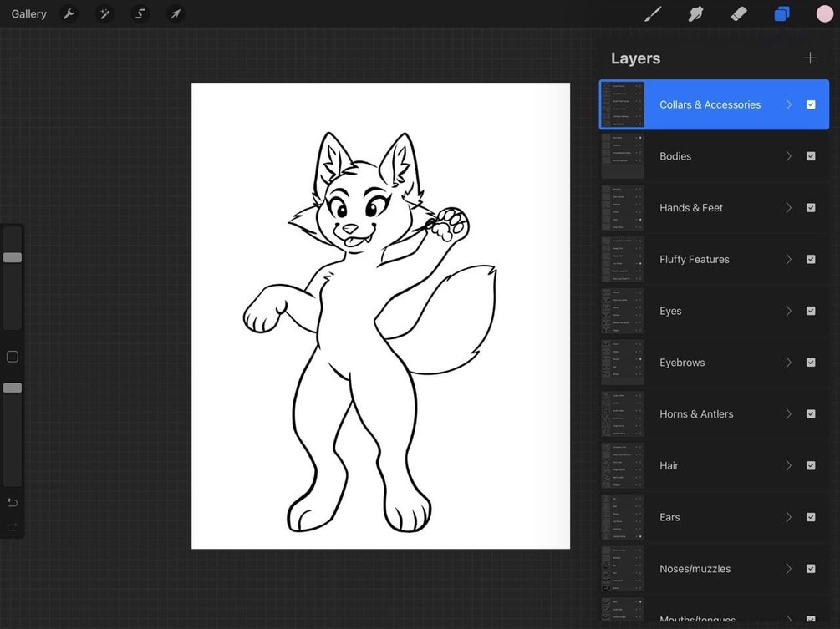Click the Layers panel title
Screen dimensions: 840x629
635,58
